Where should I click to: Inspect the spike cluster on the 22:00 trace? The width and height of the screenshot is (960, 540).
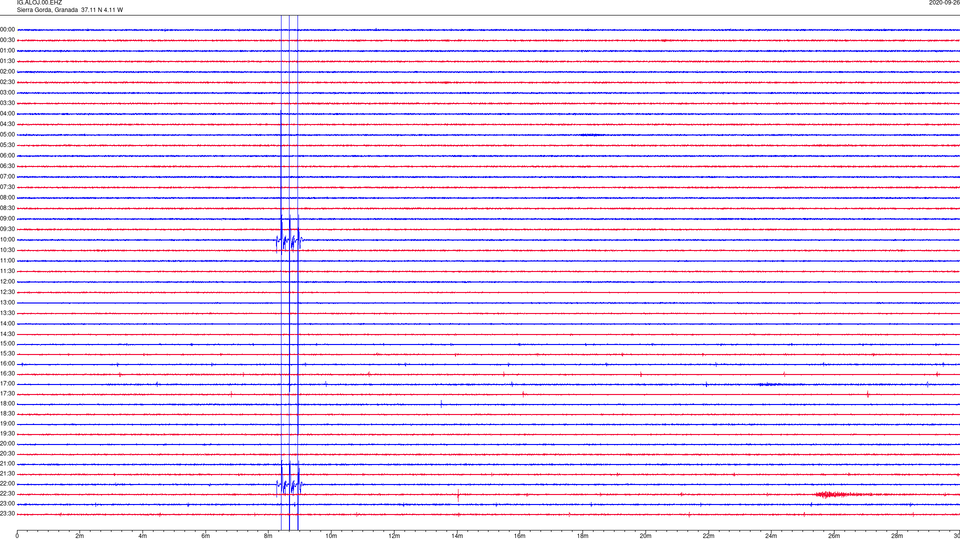[289, 486]
